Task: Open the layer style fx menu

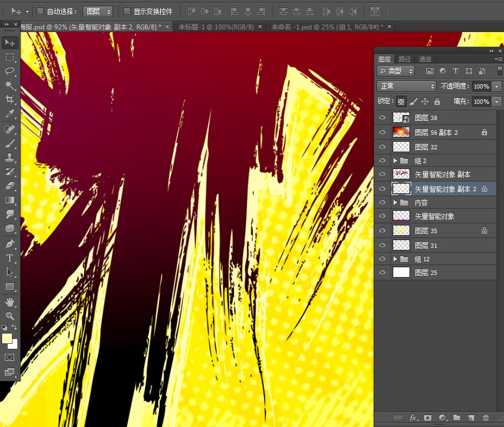Action: point(414,418)
